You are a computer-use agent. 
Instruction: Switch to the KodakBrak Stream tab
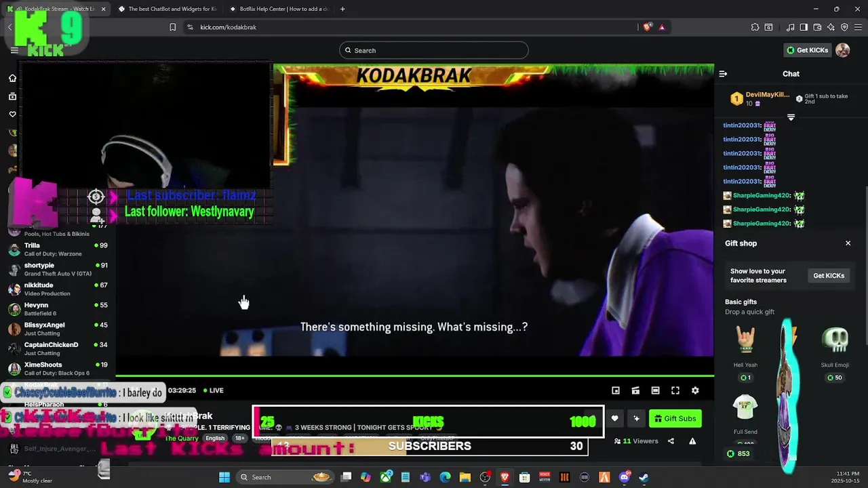coord(57,9)
